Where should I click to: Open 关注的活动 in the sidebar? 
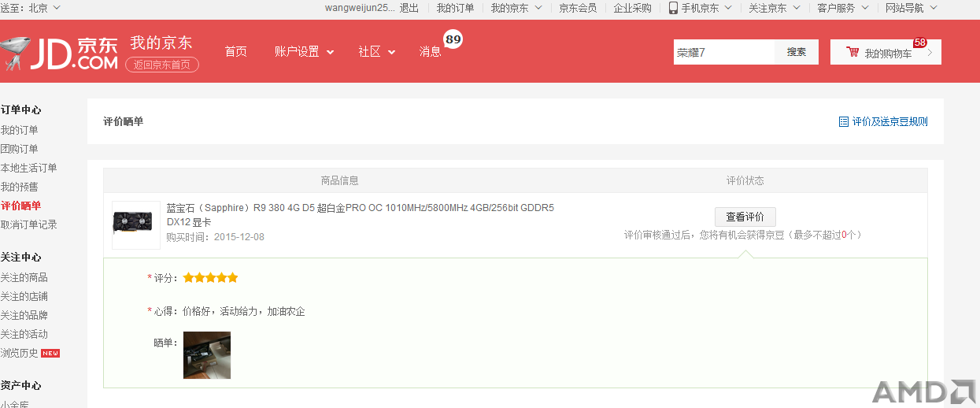point(24,334)
